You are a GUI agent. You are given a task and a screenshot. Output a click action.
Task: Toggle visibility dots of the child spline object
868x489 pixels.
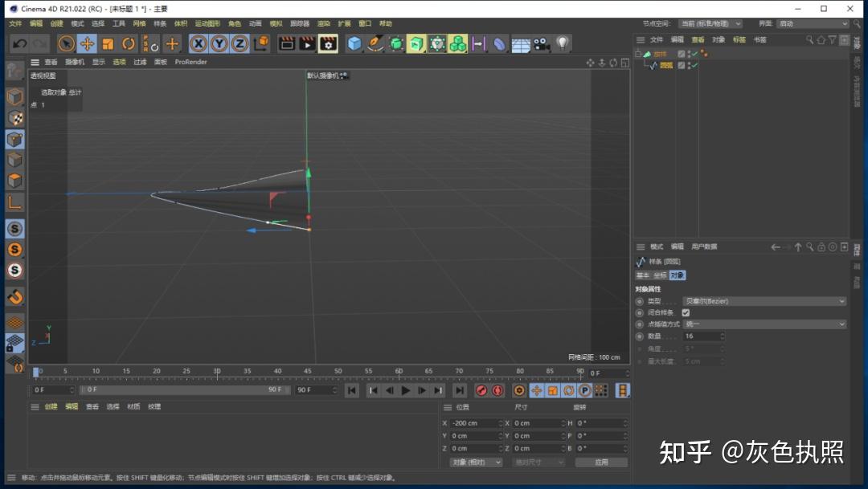tap(688, 65)
